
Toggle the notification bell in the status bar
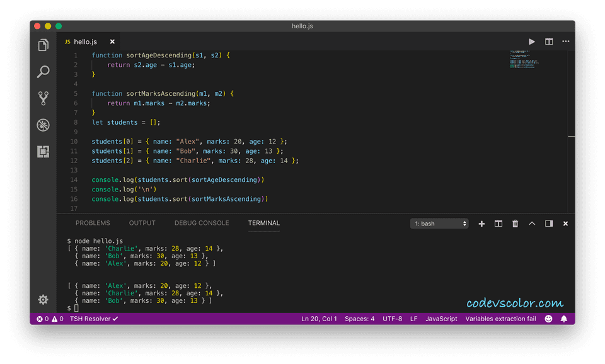[564, 319]
